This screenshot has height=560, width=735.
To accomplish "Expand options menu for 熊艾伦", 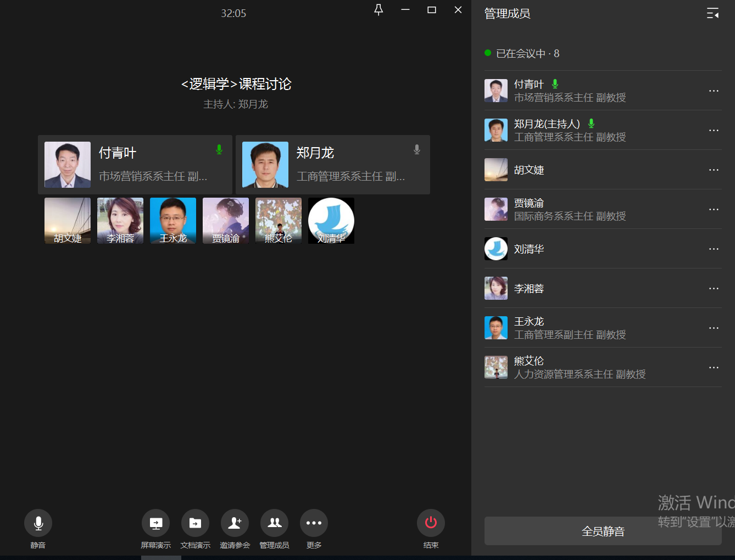I will [714, 368].
